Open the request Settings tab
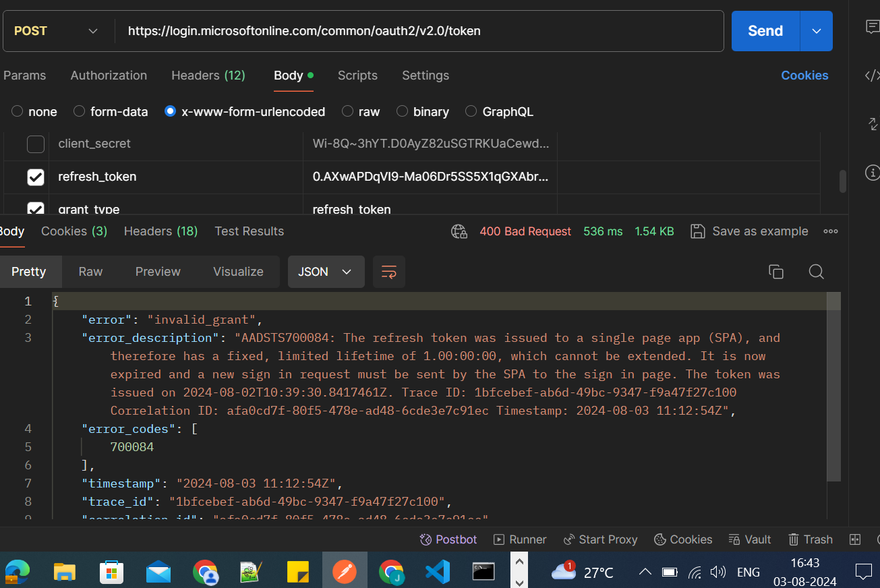Screen dimensions: 880x588 tap(426, 76)
